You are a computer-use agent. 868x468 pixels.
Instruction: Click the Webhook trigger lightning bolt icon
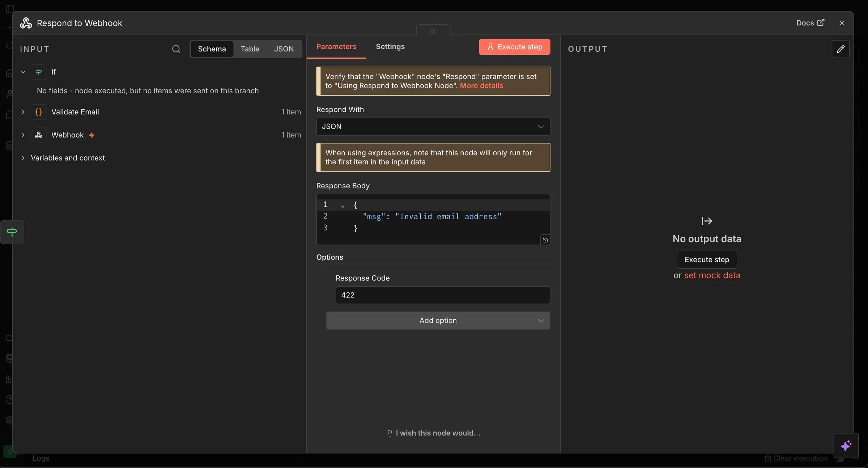[x=92, y=135]
